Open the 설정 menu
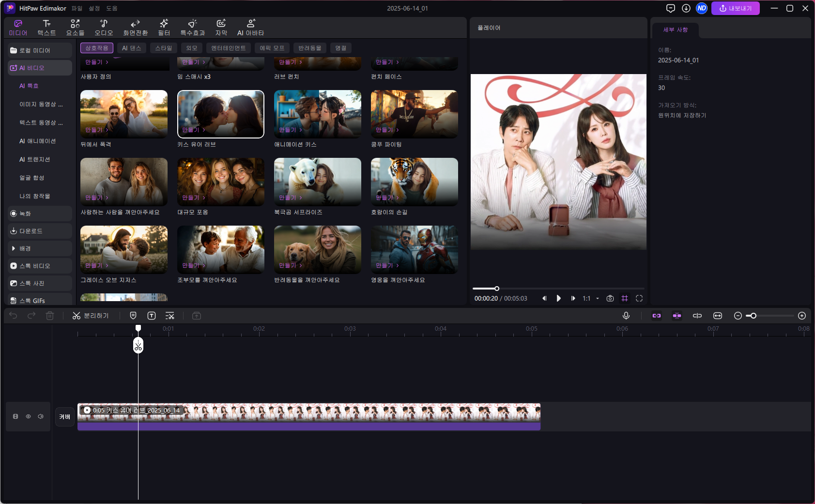The image size is (815, 504). [94, 8]
